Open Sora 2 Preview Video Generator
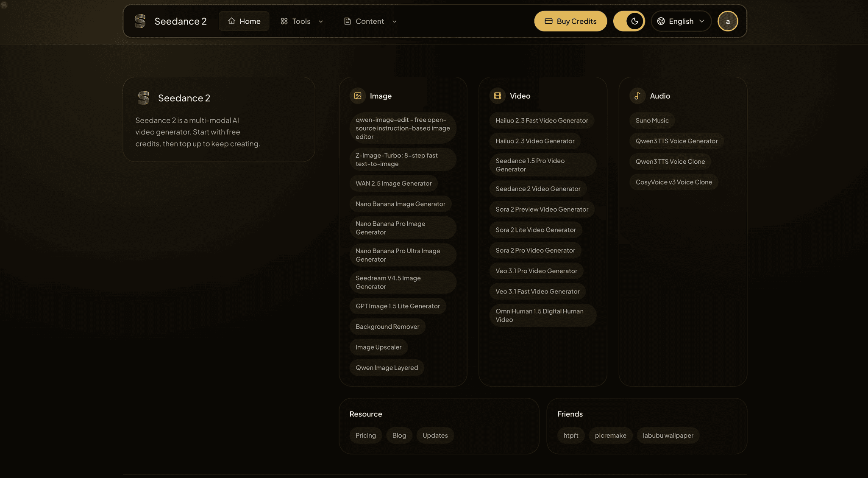868x478 pixels. click(542, 210)
